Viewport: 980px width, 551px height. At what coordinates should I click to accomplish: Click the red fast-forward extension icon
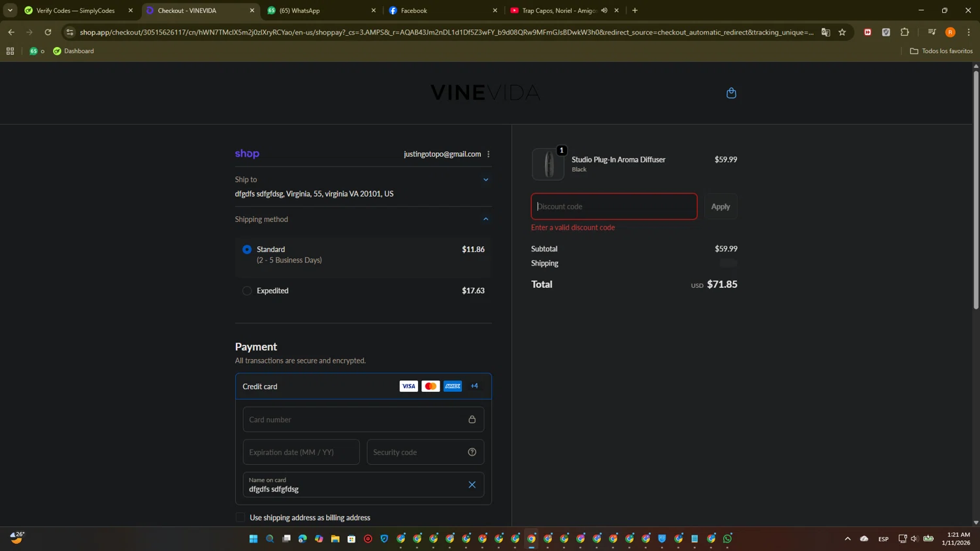868,32
